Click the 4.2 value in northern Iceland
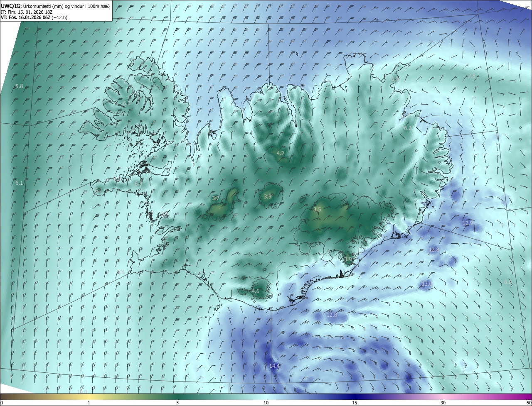532x406 pixels. pos(281,153)
